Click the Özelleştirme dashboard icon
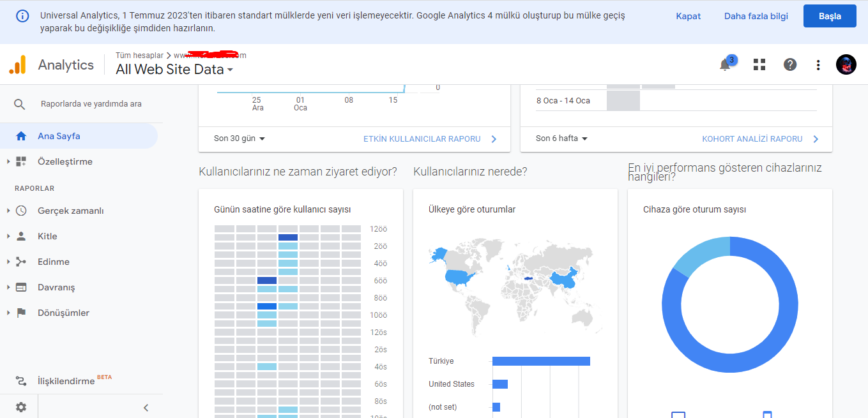 coord(21,161)
